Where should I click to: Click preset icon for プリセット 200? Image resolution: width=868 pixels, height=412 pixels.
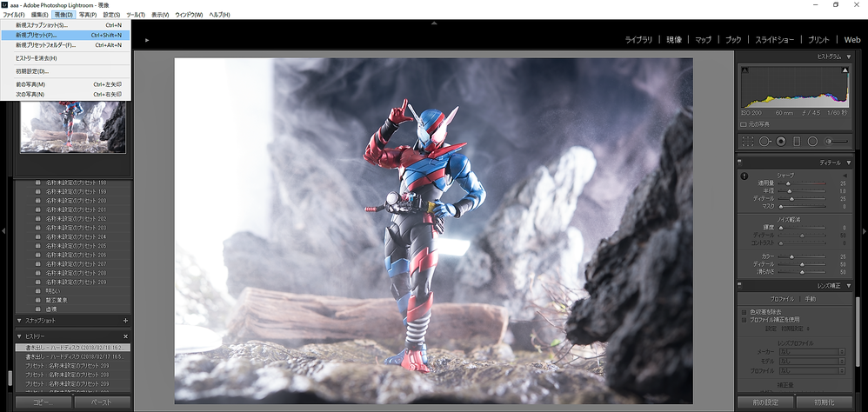tap(37, 201)
